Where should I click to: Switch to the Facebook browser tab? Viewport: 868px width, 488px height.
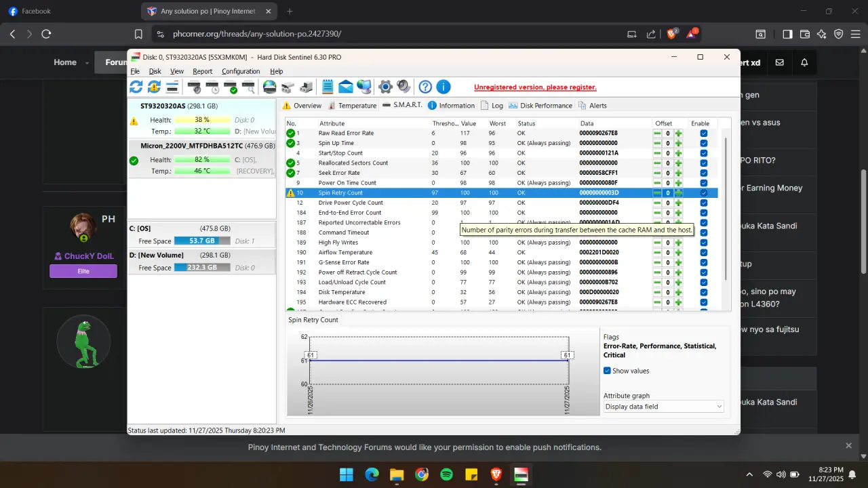pos(68,12)
